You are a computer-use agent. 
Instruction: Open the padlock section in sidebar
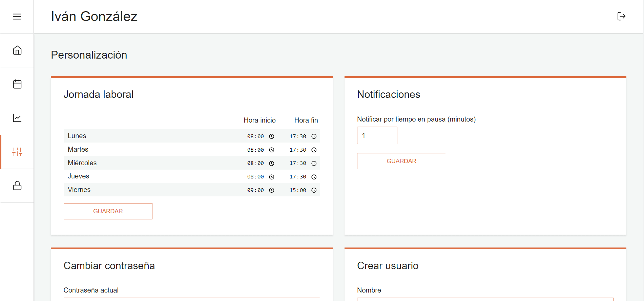click(x=17, y=186)
